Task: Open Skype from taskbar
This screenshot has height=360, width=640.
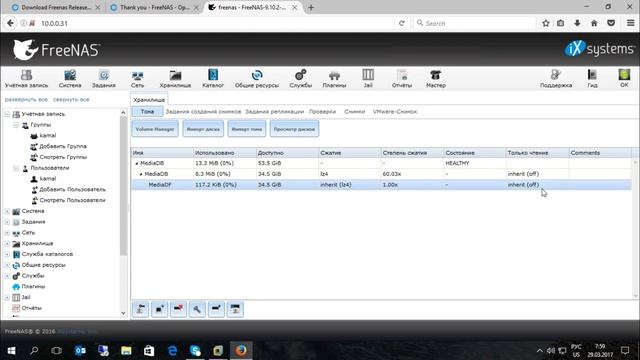Action: click(195, 350)
